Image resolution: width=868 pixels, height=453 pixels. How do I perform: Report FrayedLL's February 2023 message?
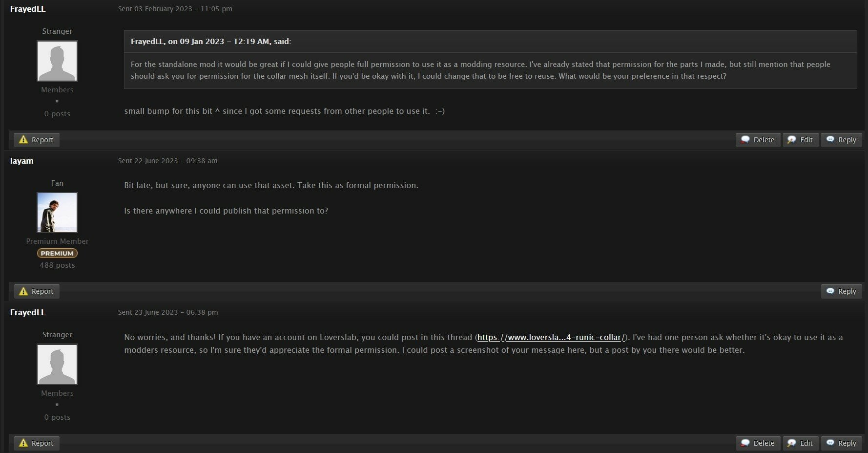point(37,140)
